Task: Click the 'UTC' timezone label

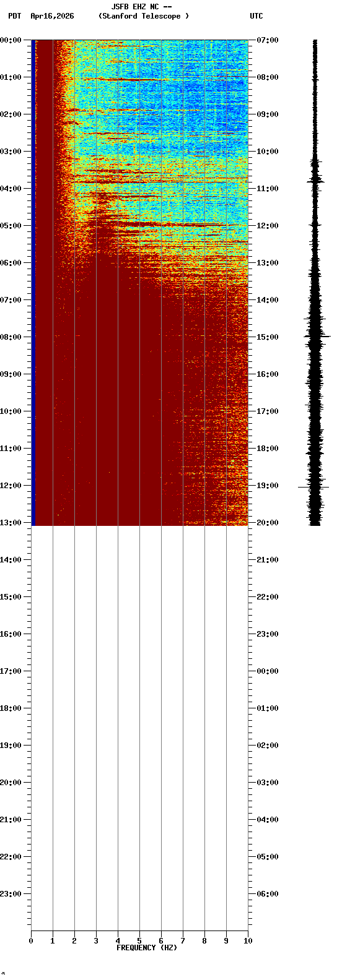Action: pyautogui.click(x=256, y=16)
